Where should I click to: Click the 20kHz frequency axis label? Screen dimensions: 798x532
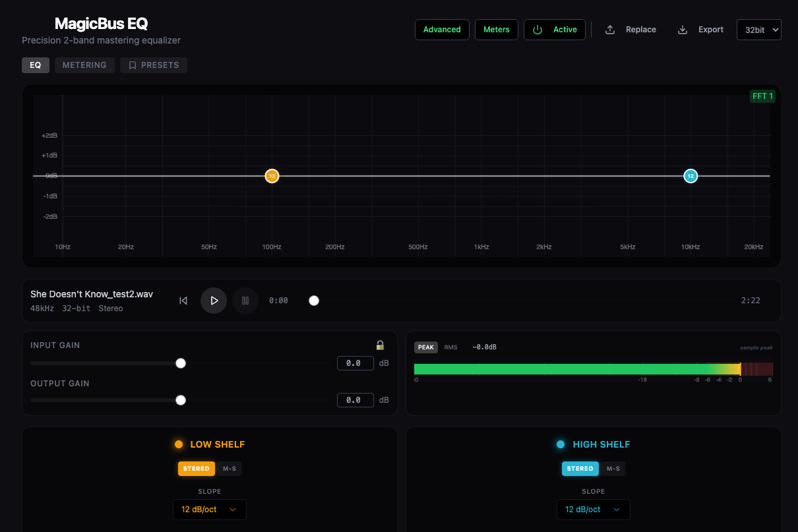(754, 247)
